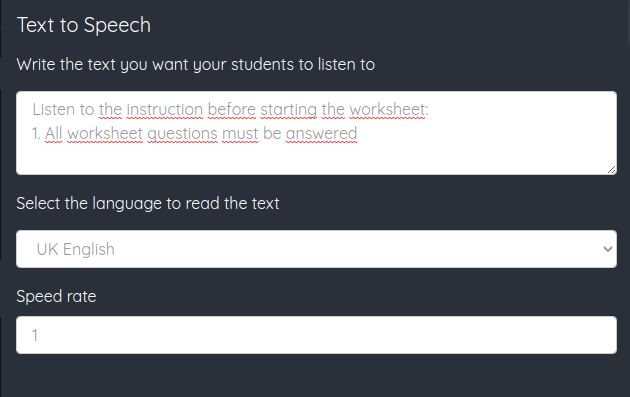Click empty third line of textarea
The width and height of the screenshot is (630, 397).
point(316,158)
